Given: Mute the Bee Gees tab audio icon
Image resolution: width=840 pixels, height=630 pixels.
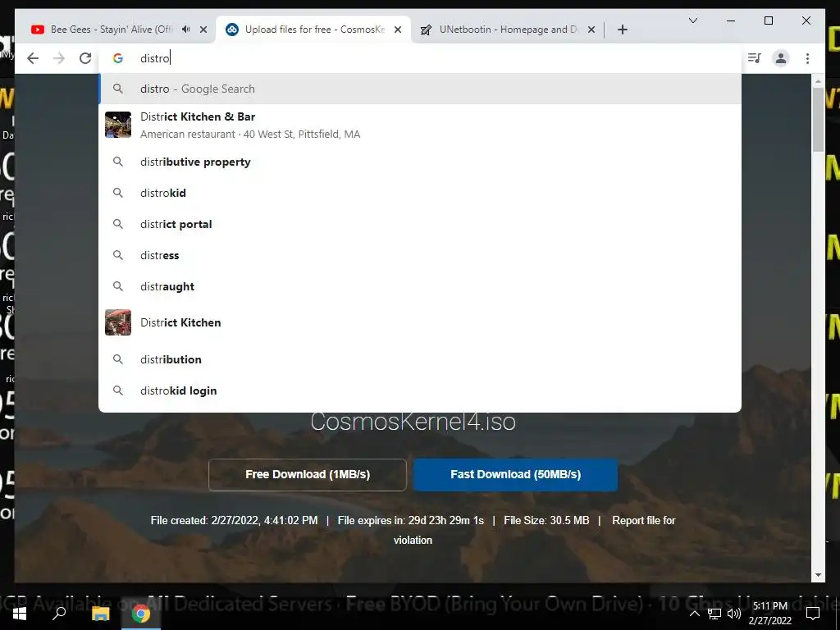Looking at the screenshot, I should (186, 30).
